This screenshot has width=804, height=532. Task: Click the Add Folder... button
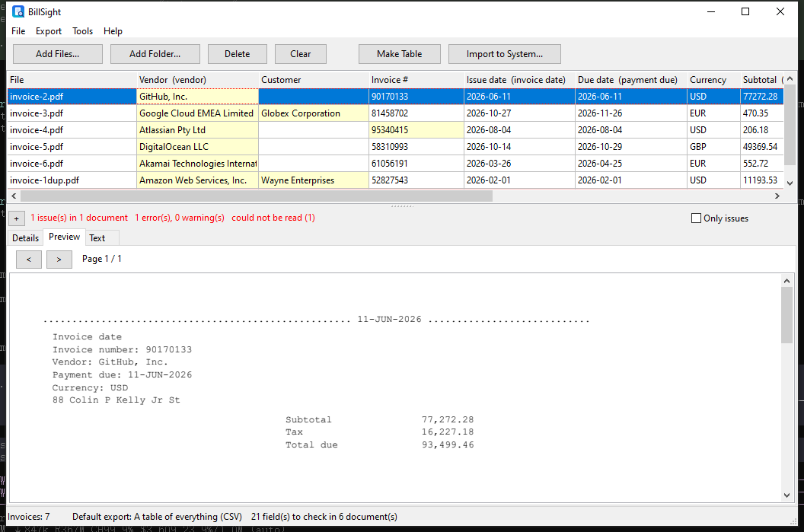155,54
